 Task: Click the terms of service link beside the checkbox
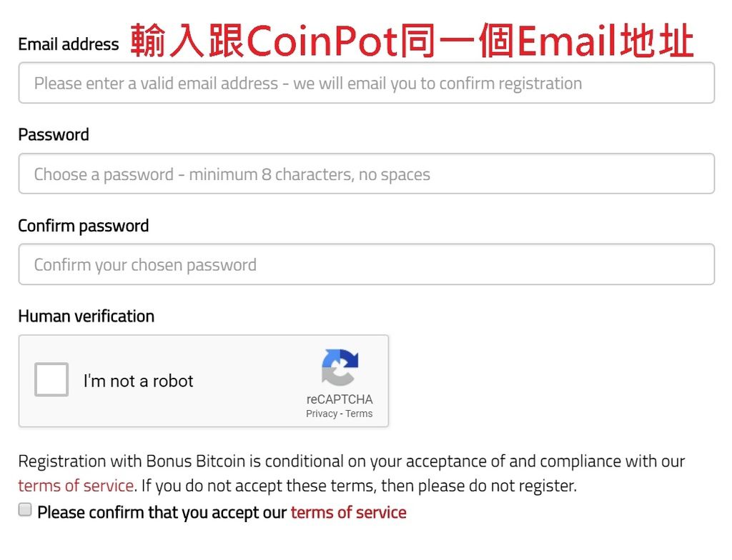pos(348,512)
